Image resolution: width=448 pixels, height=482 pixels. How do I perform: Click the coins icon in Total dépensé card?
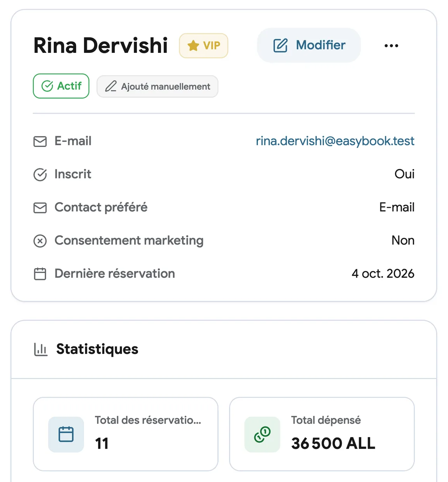click(262, 434)
